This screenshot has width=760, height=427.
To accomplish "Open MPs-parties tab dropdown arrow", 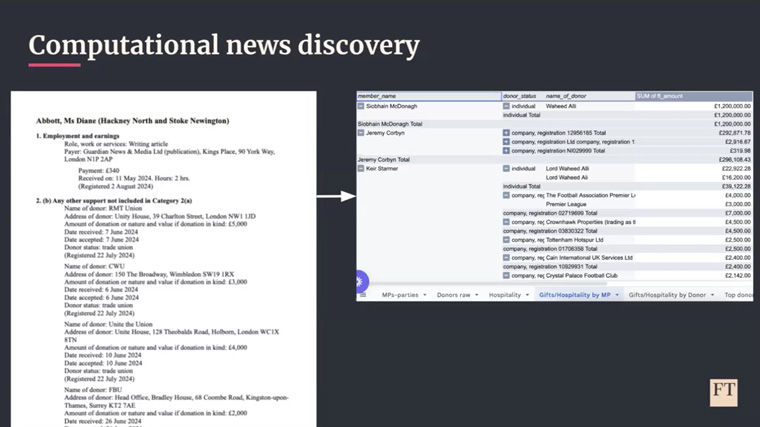I will (x=425, y=295).
